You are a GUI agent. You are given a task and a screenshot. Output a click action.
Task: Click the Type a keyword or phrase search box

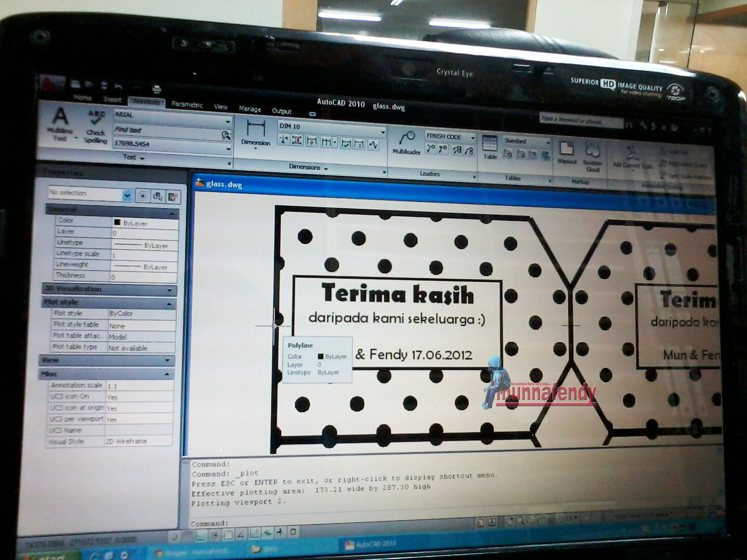581,120
